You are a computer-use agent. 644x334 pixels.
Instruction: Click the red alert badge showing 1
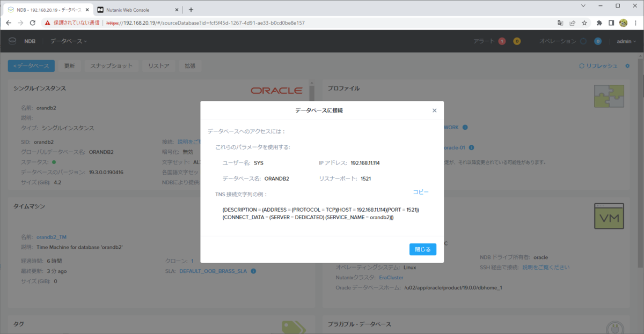tap(502, 41)
